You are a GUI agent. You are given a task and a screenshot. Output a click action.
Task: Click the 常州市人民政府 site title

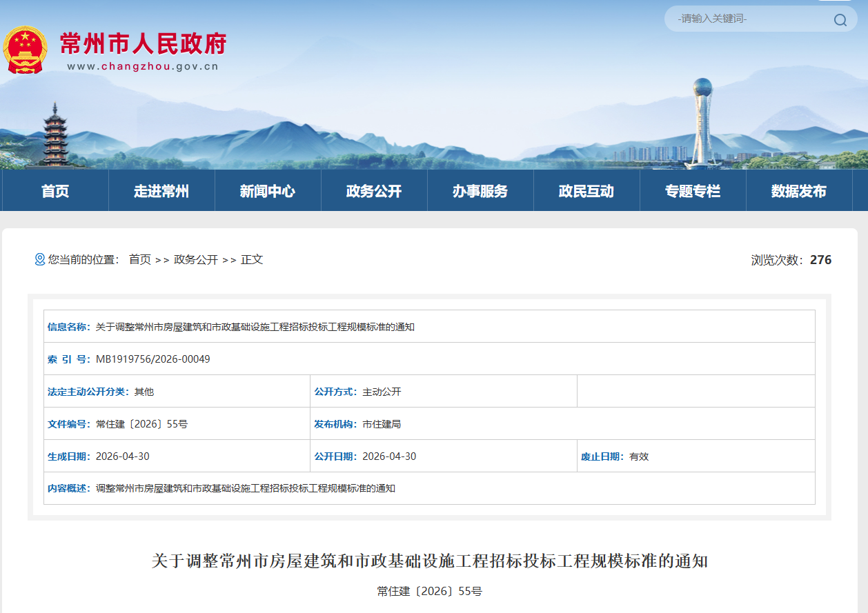point(143,43)
